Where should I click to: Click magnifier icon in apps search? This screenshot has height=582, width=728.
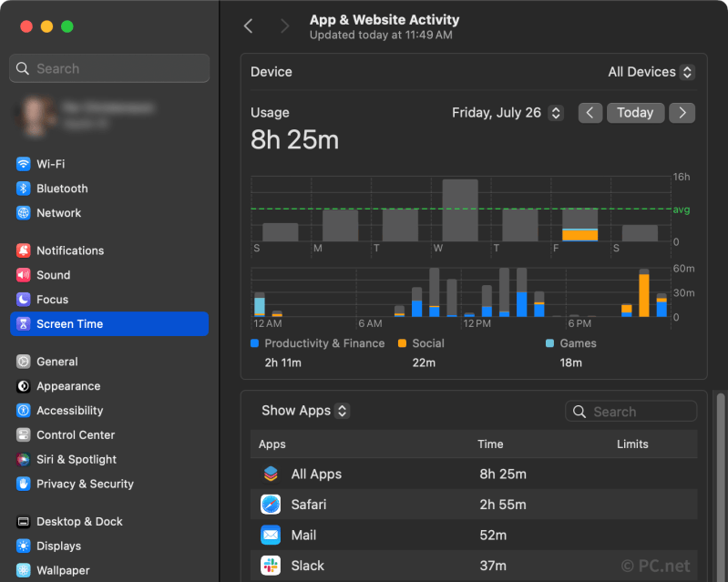pyautogui.click(x=579, y=411)
